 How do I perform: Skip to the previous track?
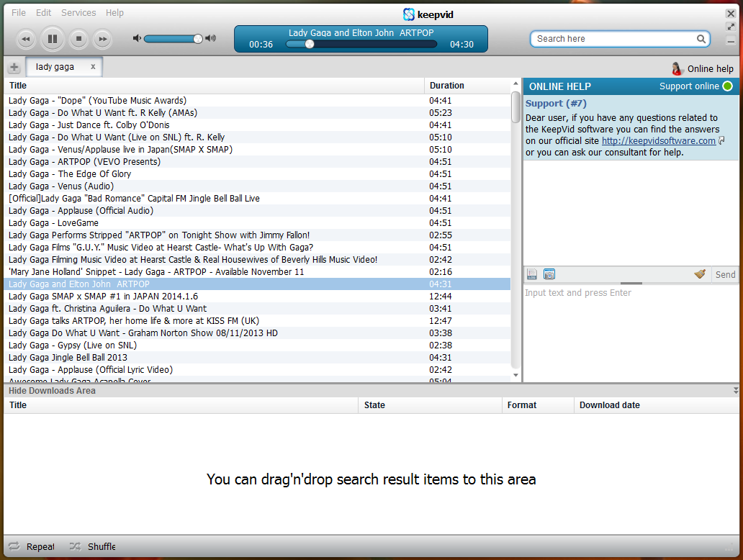(x=26, y=39)
